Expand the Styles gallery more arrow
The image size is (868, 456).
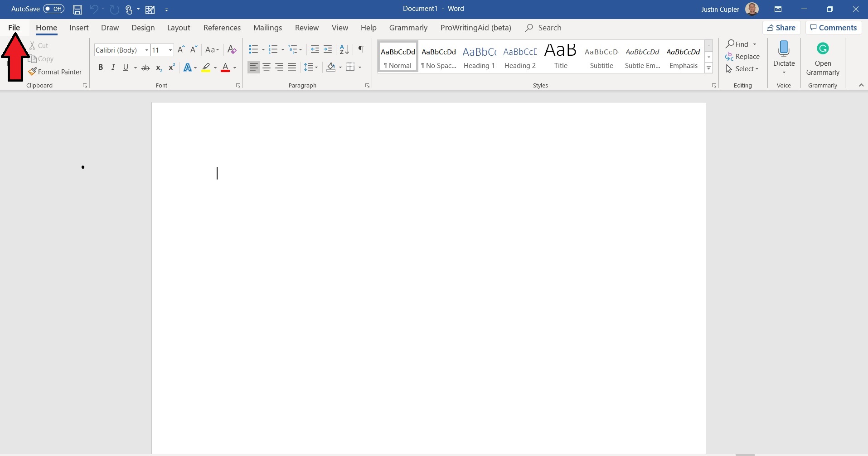(x=708, y=68)
